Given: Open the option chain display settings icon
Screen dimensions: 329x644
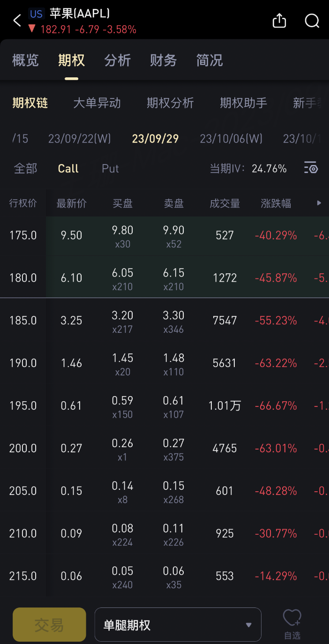Looking at the screenshot, I should tap(311, 168).
